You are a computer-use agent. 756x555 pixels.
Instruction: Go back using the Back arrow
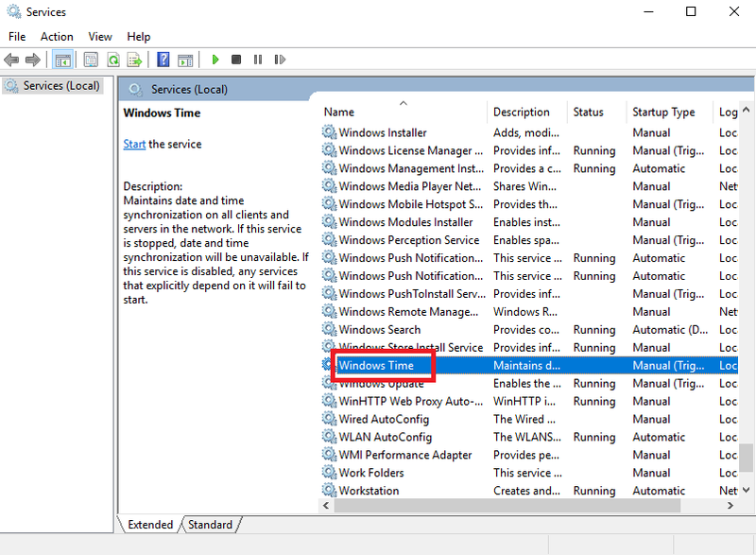[11, 60]
